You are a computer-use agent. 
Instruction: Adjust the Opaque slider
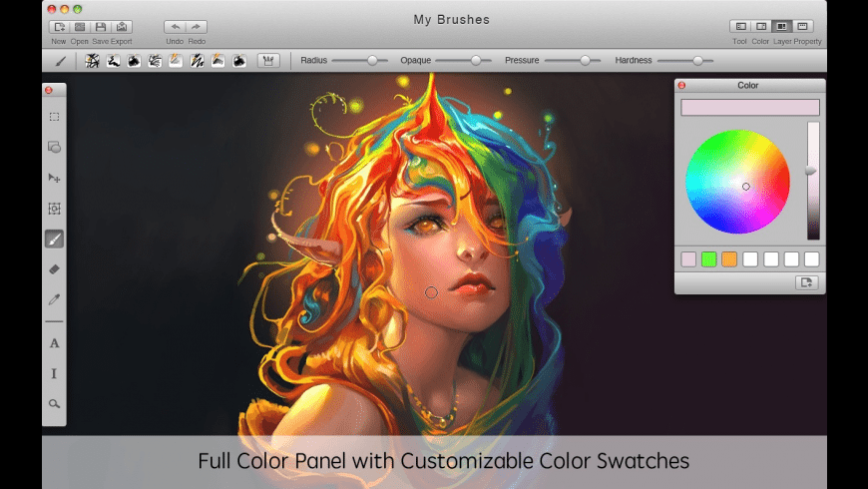point(463,60)
